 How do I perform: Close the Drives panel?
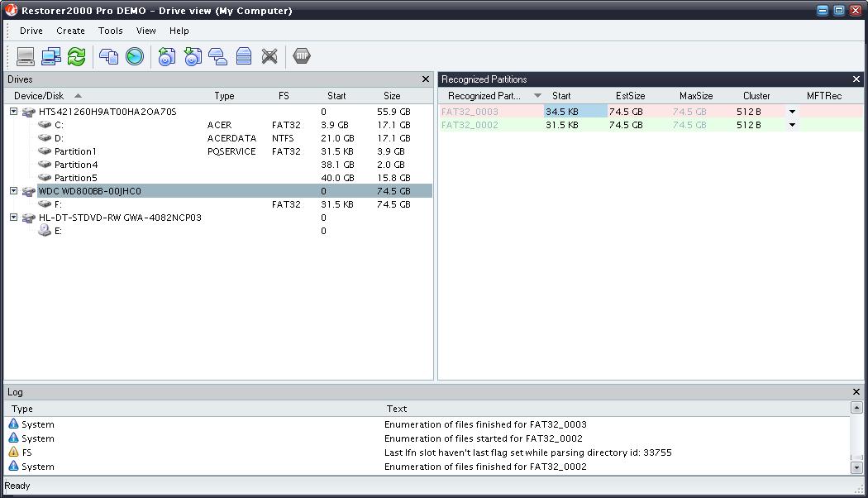pyautogui.click(x=425, y=79)
